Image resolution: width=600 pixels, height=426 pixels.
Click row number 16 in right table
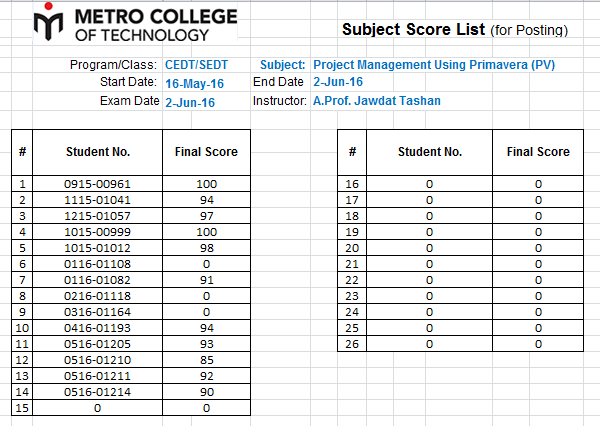click(352, 184)
